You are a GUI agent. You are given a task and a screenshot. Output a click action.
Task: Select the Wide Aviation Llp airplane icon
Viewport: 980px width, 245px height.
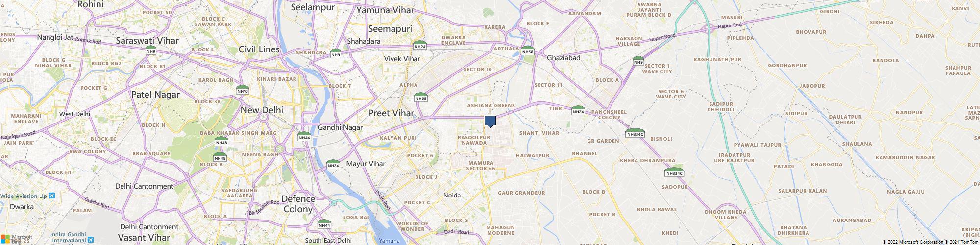point(52,196)
